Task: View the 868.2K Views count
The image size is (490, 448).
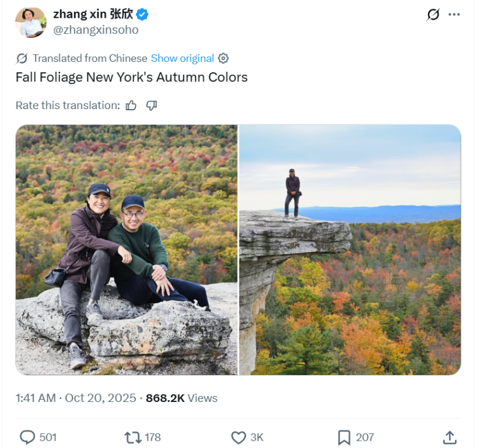Action: pyautogui.click(x=181, y=398)
